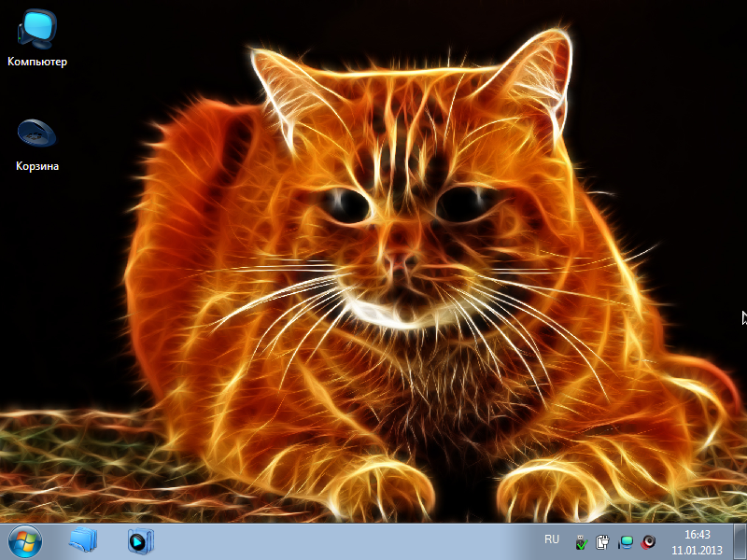Open the Компьютер desktop icon

pyautogui.click(x=37, y=38)
